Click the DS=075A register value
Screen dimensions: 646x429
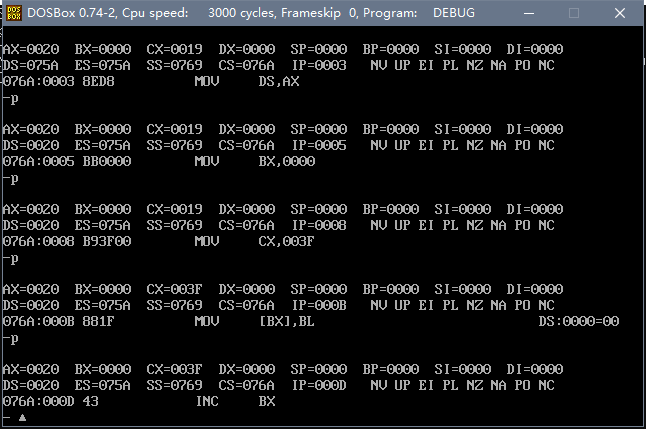point(31,65)
